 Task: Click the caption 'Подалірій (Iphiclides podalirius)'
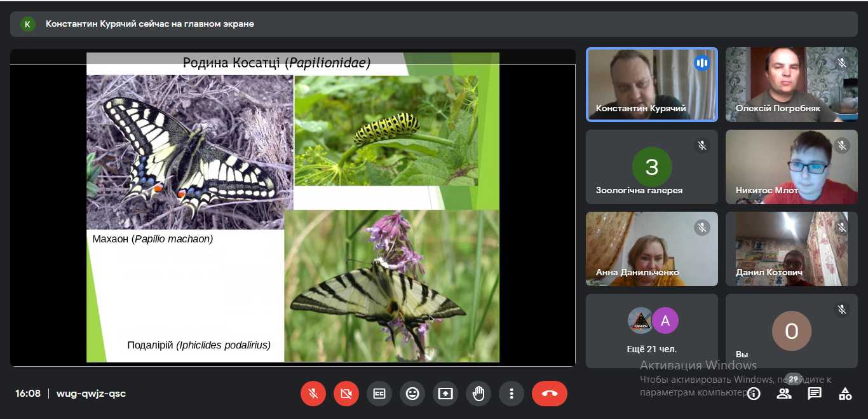coord(199,345)
